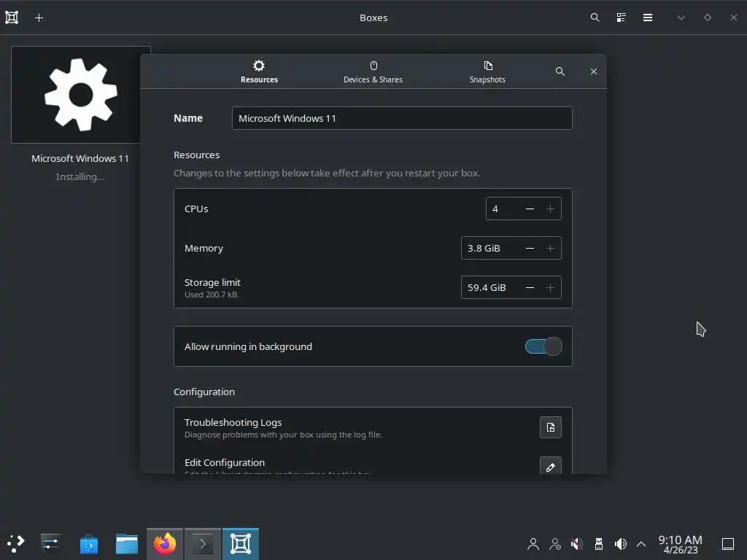The height and width of the screenshot is (560, 747).
Task: Switch to Konsole terminal in taskbar
Action: [x=203, y=544]
